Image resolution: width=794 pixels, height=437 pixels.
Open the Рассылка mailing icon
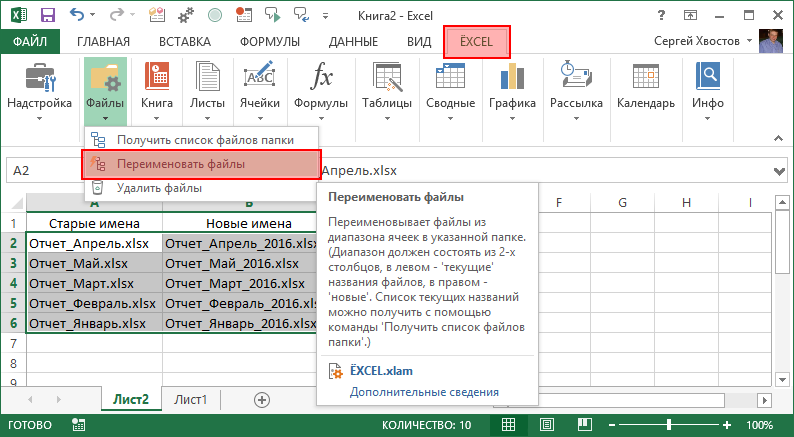click(576, 76)
